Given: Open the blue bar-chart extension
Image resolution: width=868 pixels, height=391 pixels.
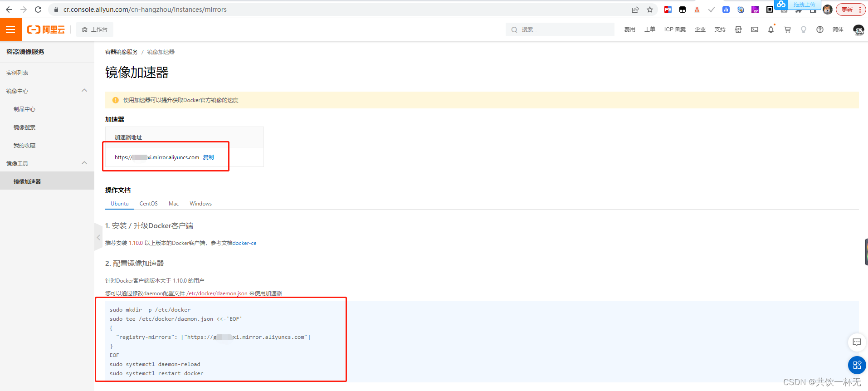Looking at the screenshot, I should tap(726, 10).
